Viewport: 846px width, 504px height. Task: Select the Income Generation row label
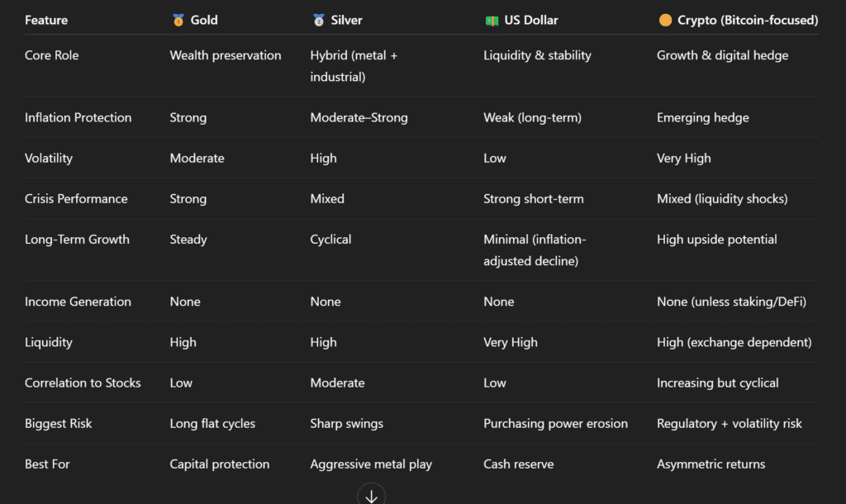78,302
